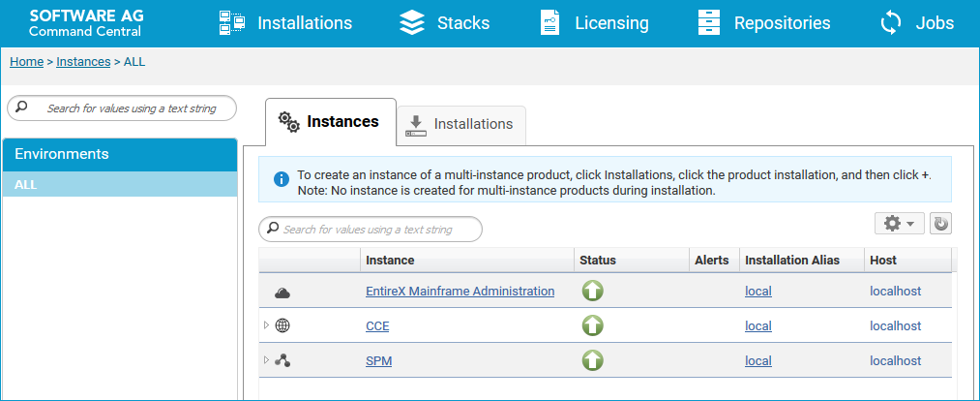Open the CCE instance link

(377, 325)
